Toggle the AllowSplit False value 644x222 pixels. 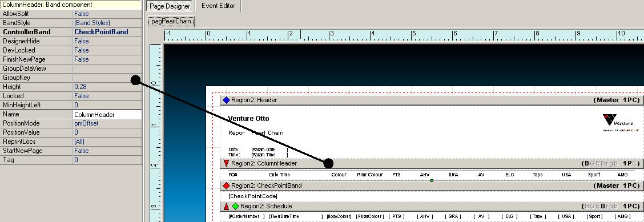point(107,14)
